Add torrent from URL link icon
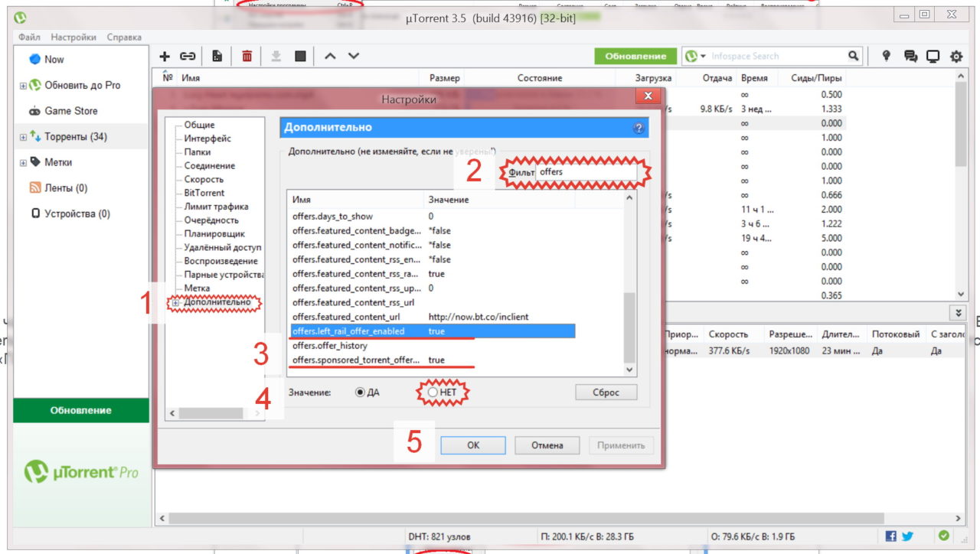This screenshot has height=554, width=980. click(188, 56)
